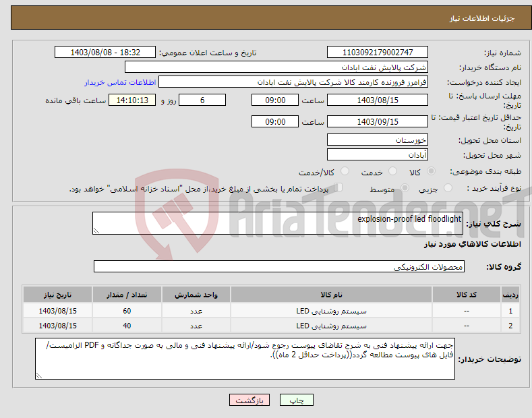Image resolution: width=532 pixels, height=418 pixels.
Task: Click ردیف column header
Action: [510, 295]
